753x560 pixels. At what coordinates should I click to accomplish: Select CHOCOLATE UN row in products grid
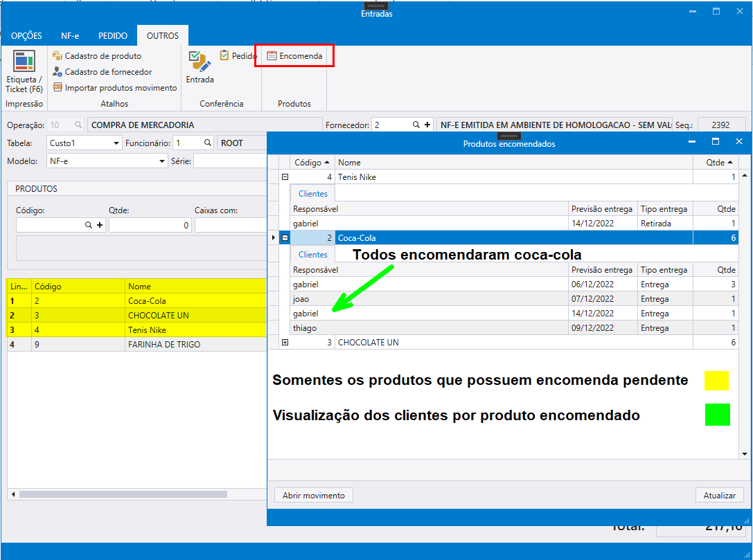pyautogui.click(x=137, y=315)
